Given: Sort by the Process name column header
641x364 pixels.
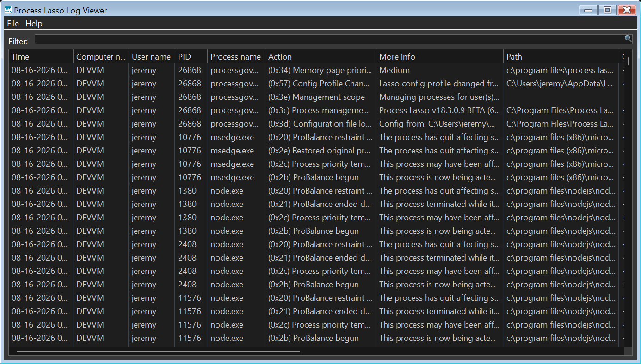Looking at the screenshot, I should pyautogui.click(x=236, y=57).
